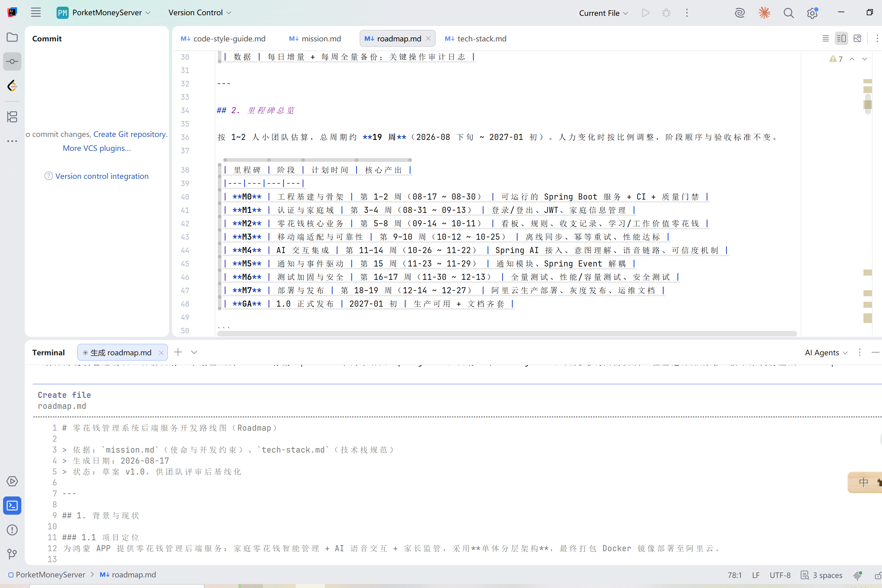Viewport: 882px width, 588px height.
Task: Open the new terminal type dropdown arrow
Action: 194,352
